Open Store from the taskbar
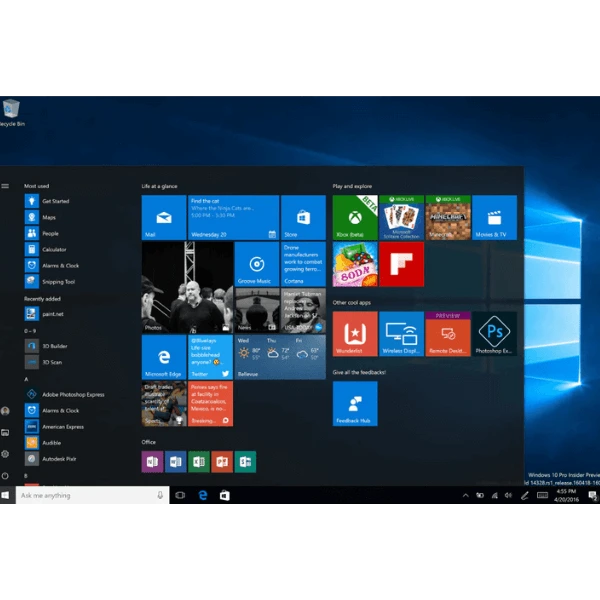Screen dimensions: 600x600 225,495
